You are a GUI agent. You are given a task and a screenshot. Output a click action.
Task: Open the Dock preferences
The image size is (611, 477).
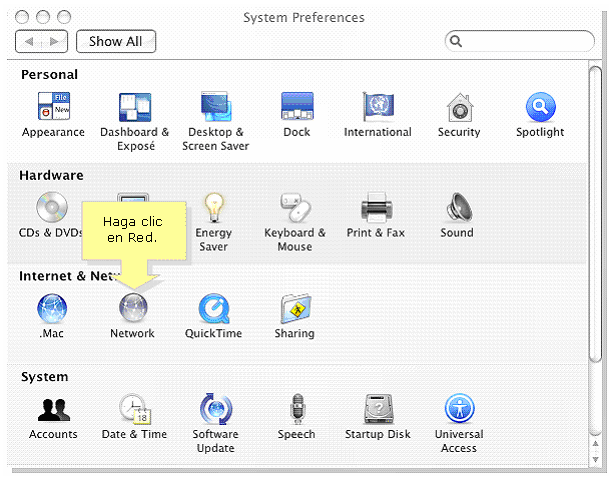[x=297, y=107]
